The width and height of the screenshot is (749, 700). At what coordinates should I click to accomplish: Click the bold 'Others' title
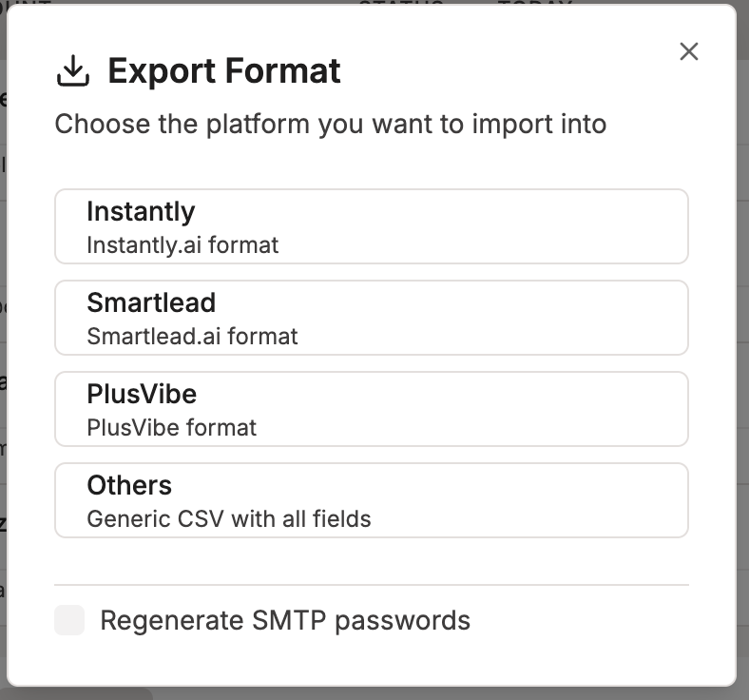(x=129, y=485)
